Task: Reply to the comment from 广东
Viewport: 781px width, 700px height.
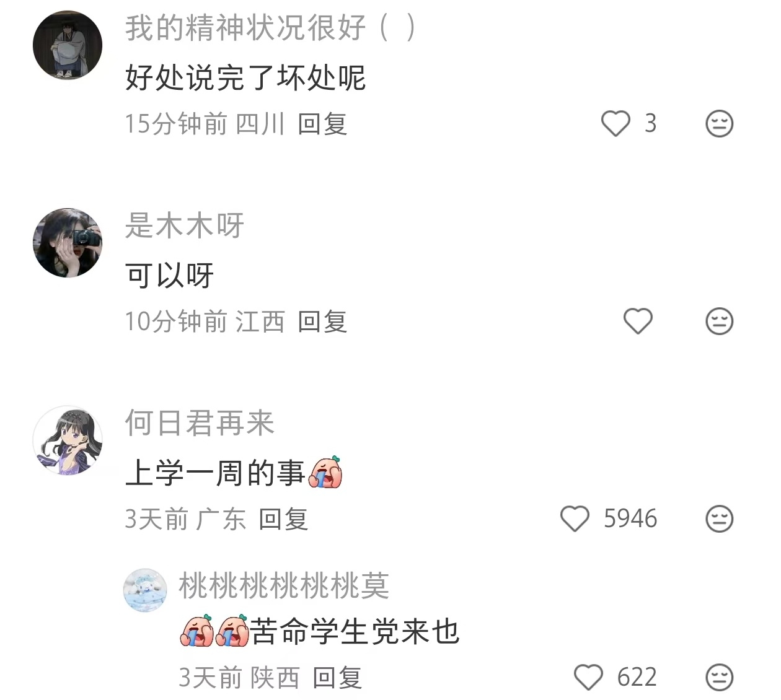Action: point(283,519)
